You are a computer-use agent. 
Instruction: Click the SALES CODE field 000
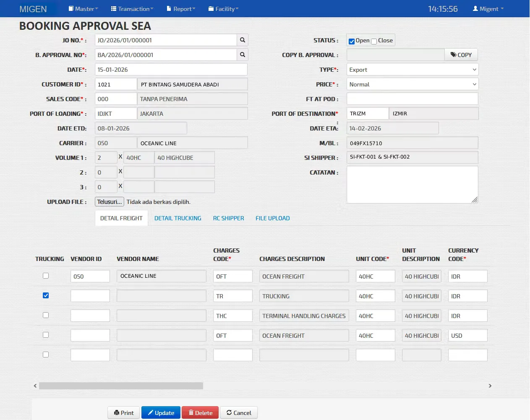click(116, 99)
